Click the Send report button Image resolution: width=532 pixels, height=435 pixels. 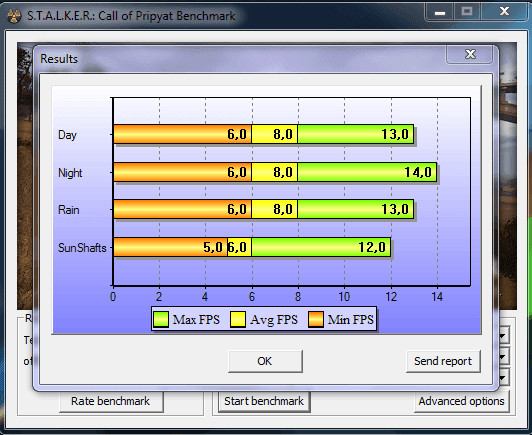pos(443,361)
